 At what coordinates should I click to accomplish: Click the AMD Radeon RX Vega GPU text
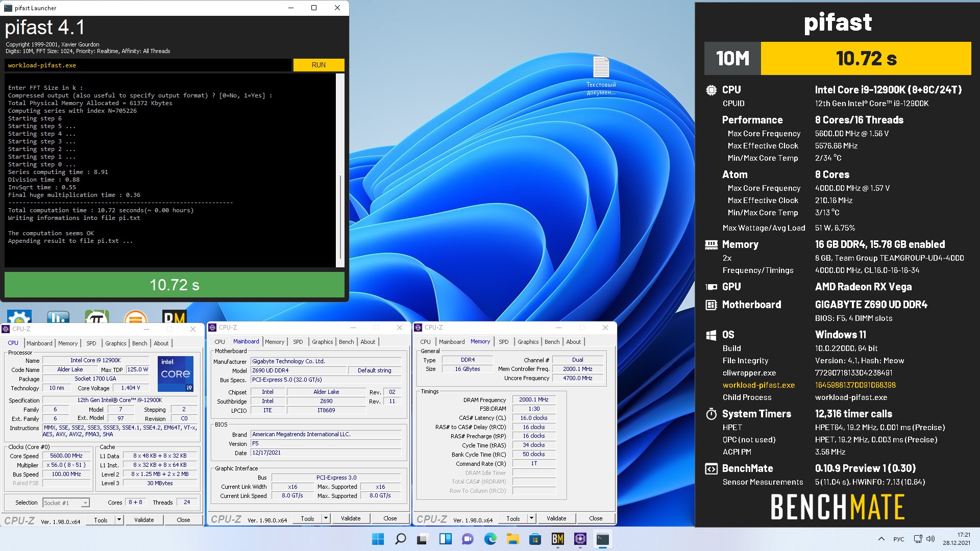click(x=863, y=287)
